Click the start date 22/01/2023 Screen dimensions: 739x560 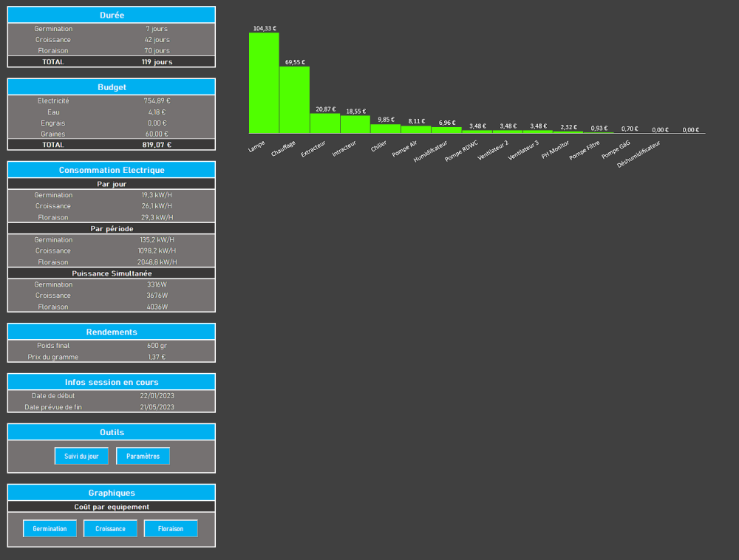(x=157, y=396)
